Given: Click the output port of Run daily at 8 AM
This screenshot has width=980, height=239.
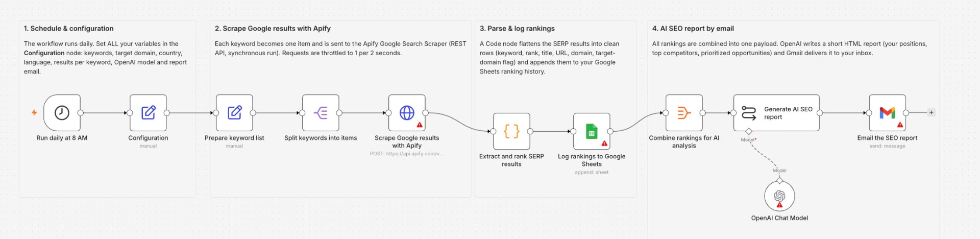Looking at the screenshot, I should (81, 113).
